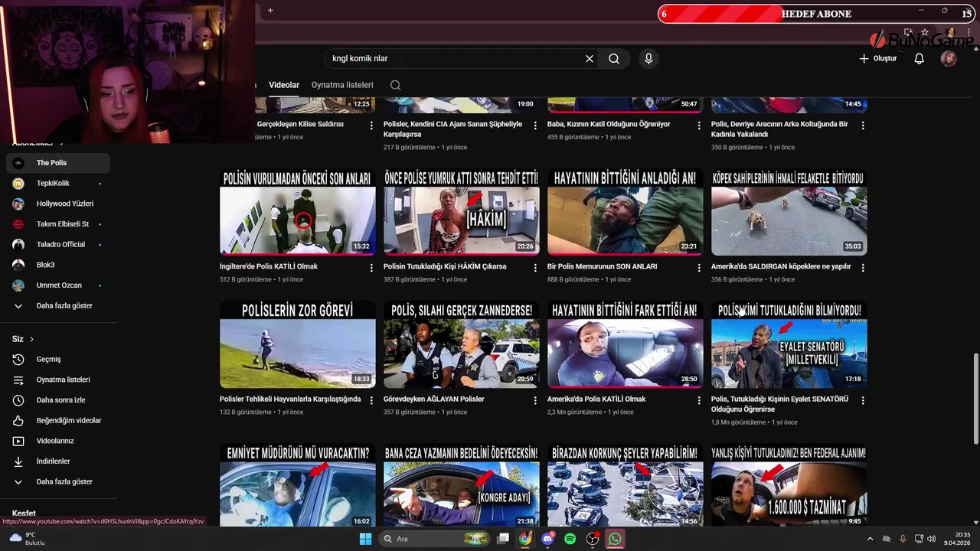
Task: Open OBS Studio from the taskbar
Action: coord(593,539)
